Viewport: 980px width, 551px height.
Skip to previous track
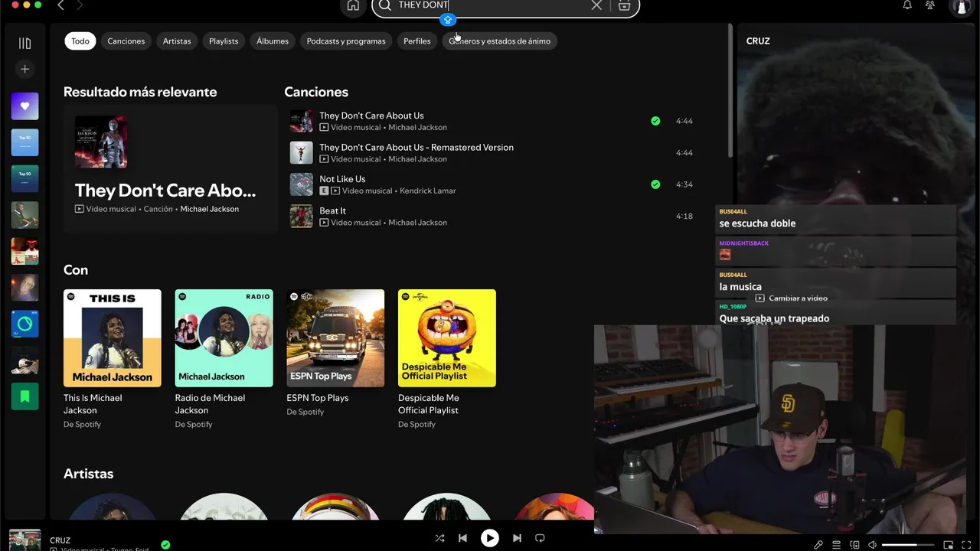[x=462, y=538]
